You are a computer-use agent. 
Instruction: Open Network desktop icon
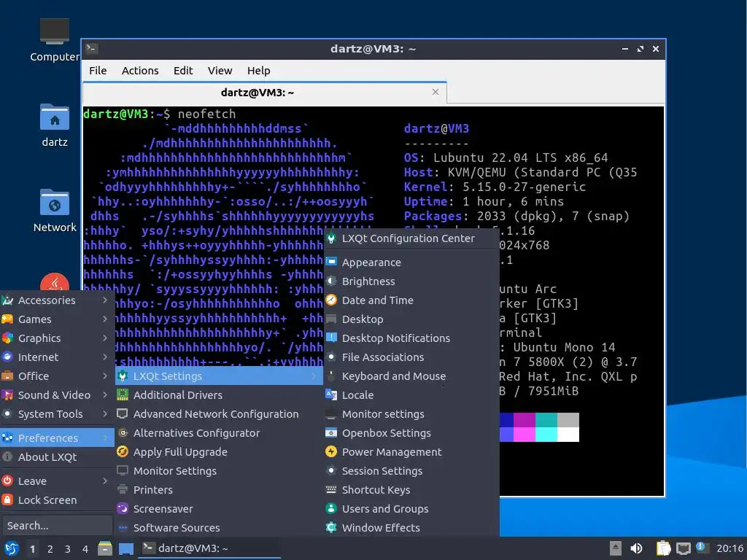click(x=54, y=203)
